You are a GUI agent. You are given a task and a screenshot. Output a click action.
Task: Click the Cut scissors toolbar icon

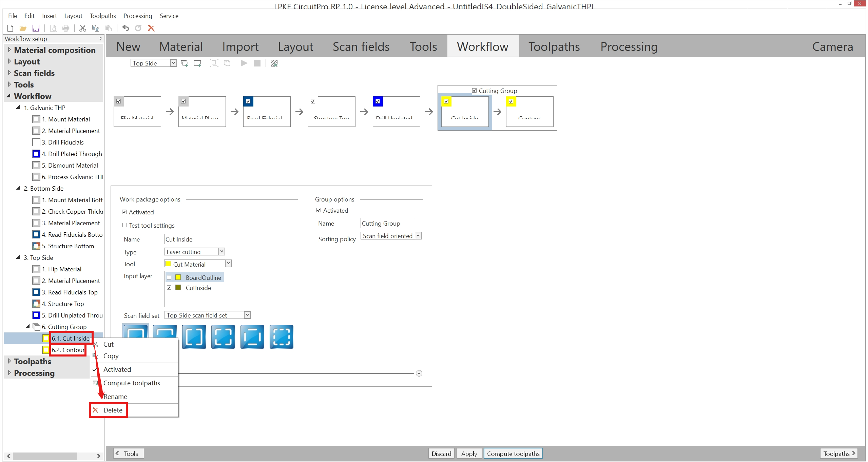tap(82, 28)
